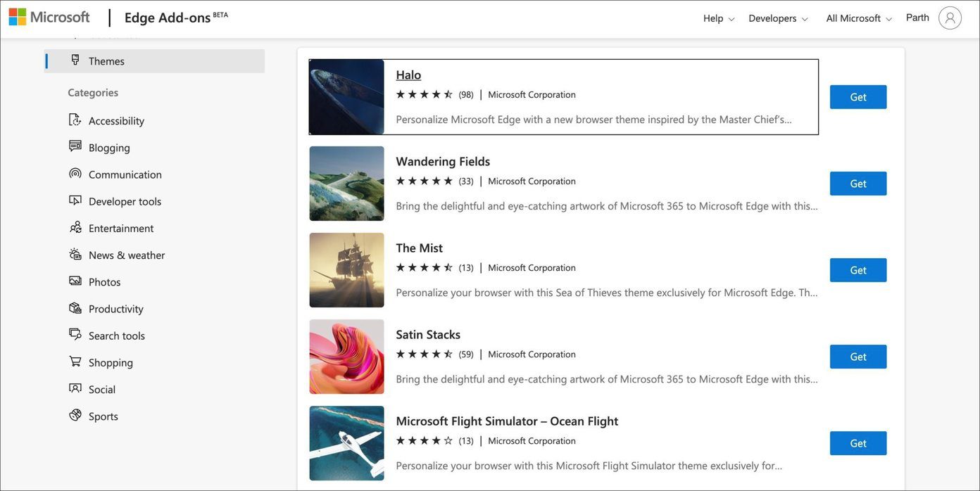Click the Productivity category icon
Screen dimensions: 980x491
click(75, 308)
